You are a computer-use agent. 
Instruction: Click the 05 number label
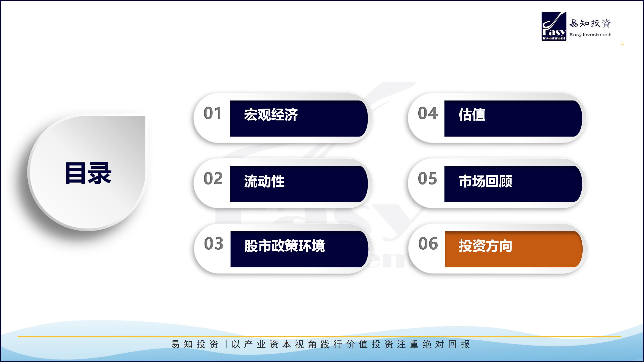pyautogui.click(x=427, y=178)
